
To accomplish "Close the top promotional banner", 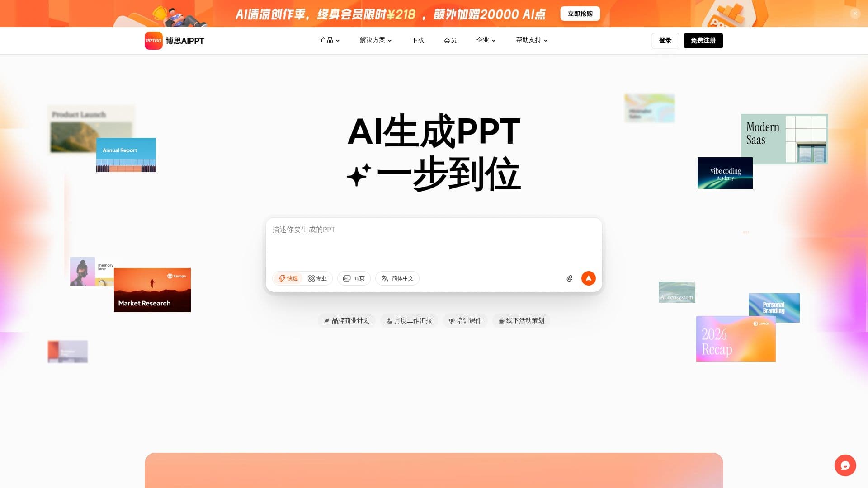I will pos(855,14).
